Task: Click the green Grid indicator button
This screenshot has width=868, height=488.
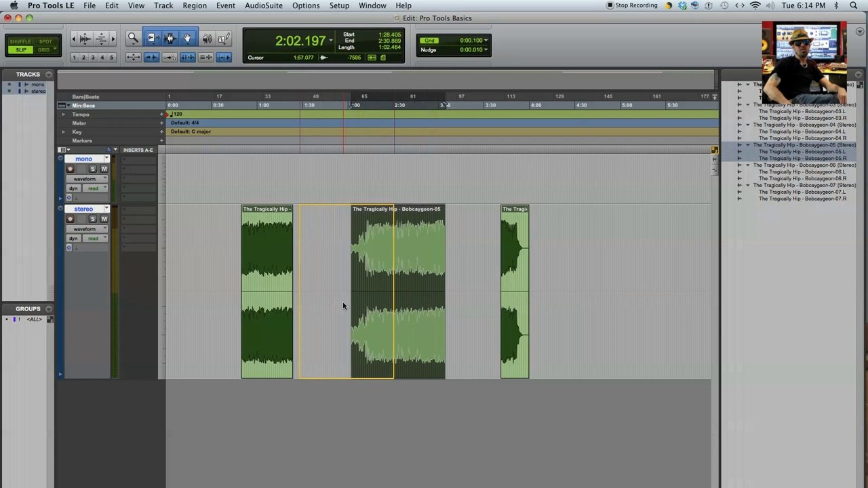Action: [429, 41]
